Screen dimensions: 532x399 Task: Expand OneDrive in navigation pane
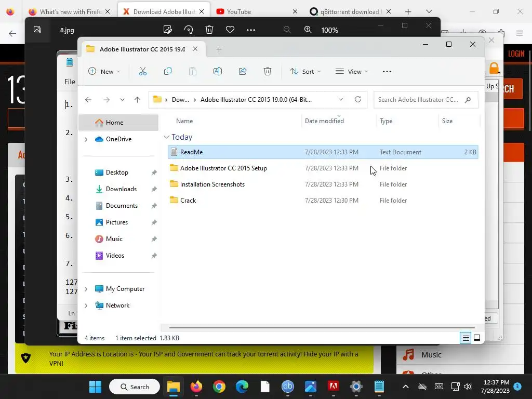point(86,139)
